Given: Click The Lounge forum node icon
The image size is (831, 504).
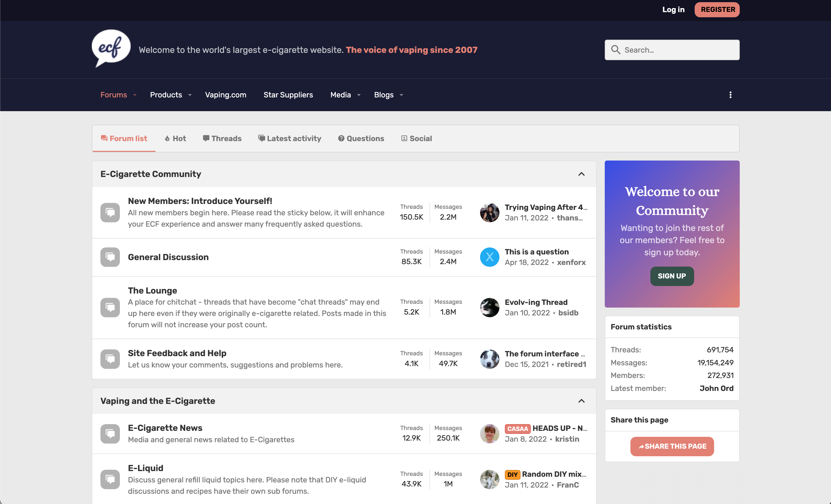Looking at the screenshot, I should click(110, 308).
